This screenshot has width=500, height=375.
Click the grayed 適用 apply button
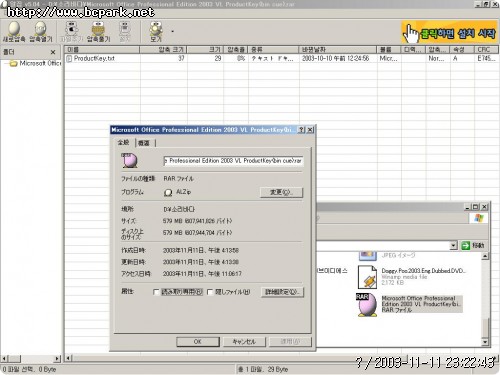290,342
